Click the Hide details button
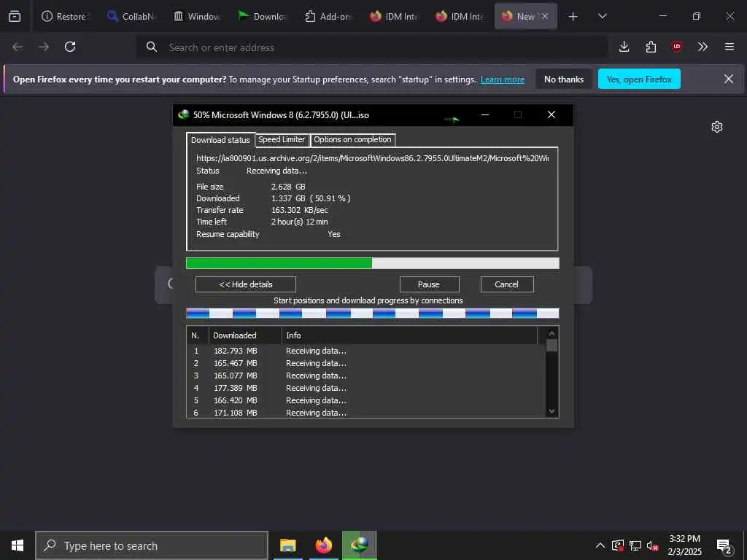747x560 pixels. coord(246,284)
